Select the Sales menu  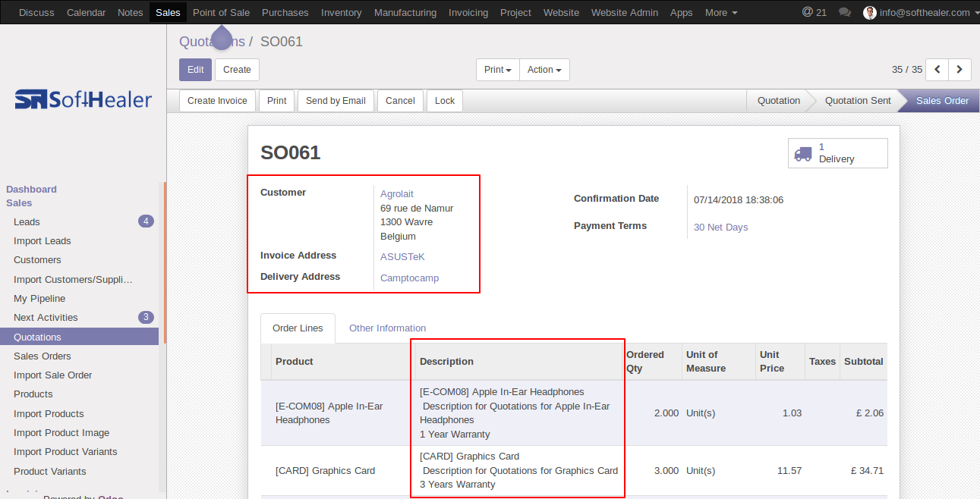[x=168, y=12]
